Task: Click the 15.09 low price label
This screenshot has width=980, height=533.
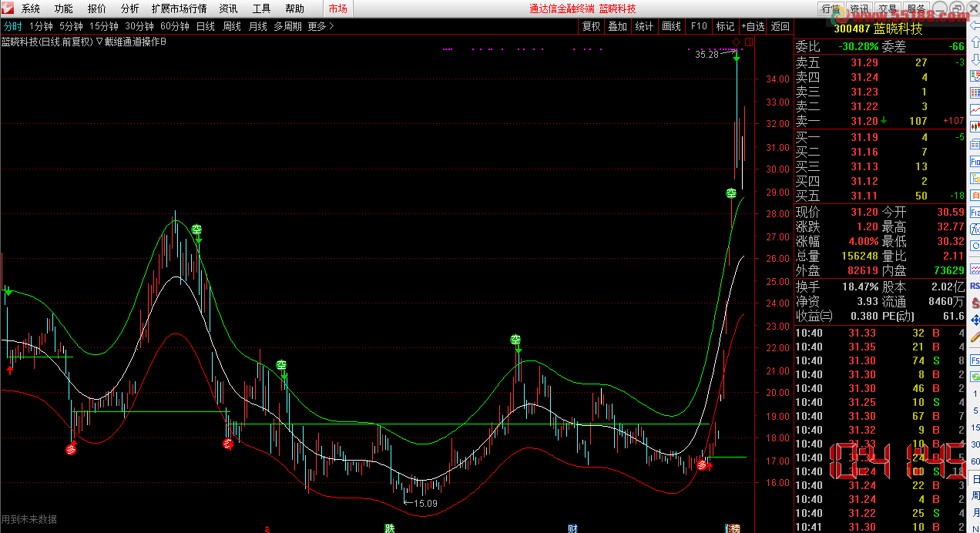Action: 426,504
